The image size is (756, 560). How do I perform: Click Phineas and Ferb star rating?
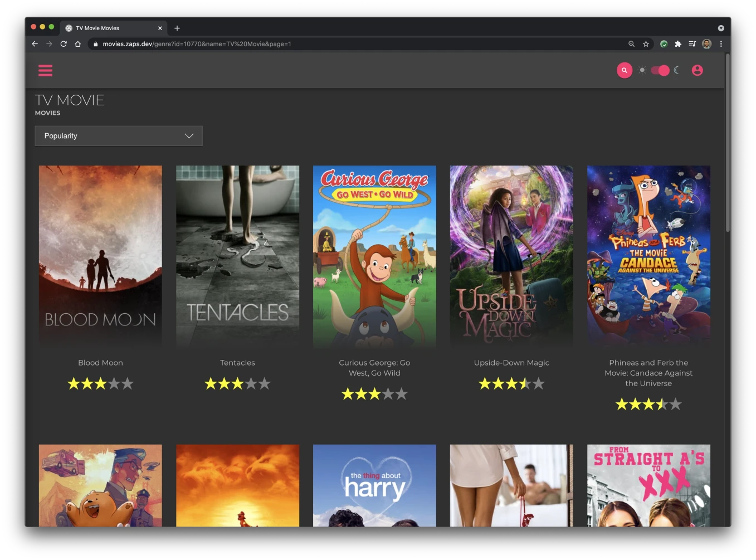[648, 404]
